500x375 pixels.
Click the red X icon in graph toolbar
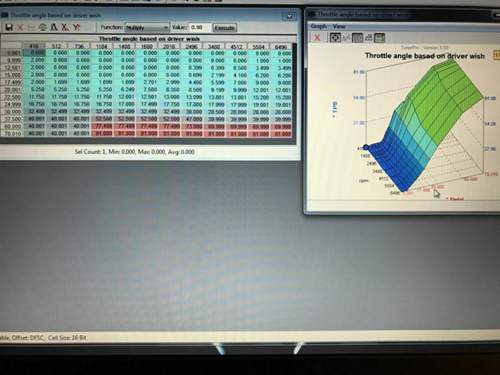click(x=317, y=37)
